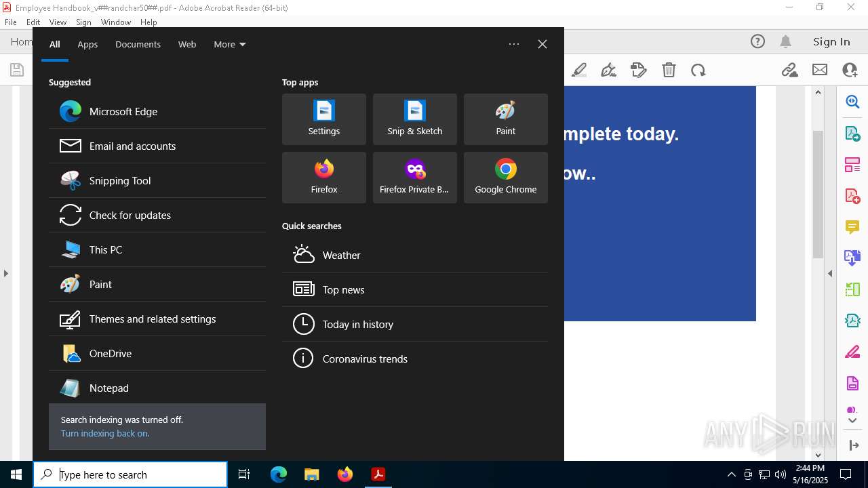Viewport: 868px width, 488px height.
Task: Open Settings tile in Top apps
Action: click(324, 119)
